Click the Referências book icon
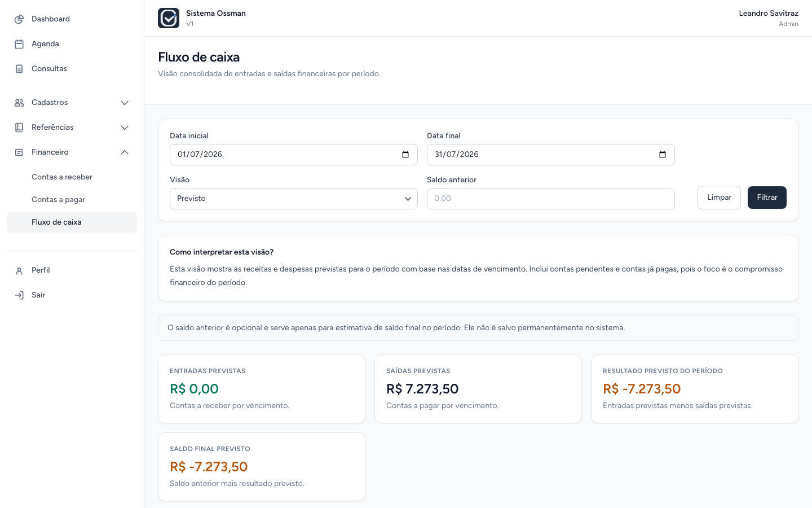 [x=19, y=128]
